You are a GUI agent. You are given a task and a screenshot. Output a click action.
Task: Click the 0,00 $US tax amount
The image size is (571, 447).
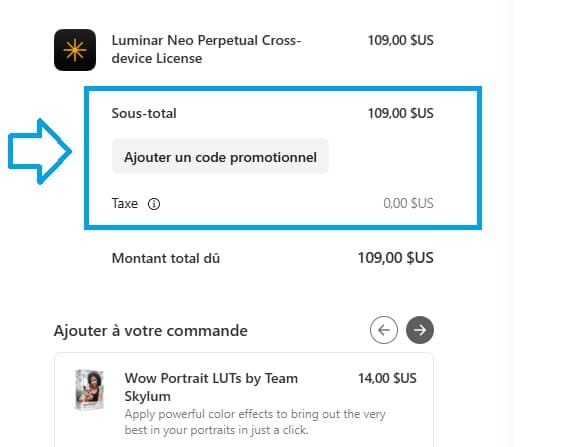coord(408,203)
